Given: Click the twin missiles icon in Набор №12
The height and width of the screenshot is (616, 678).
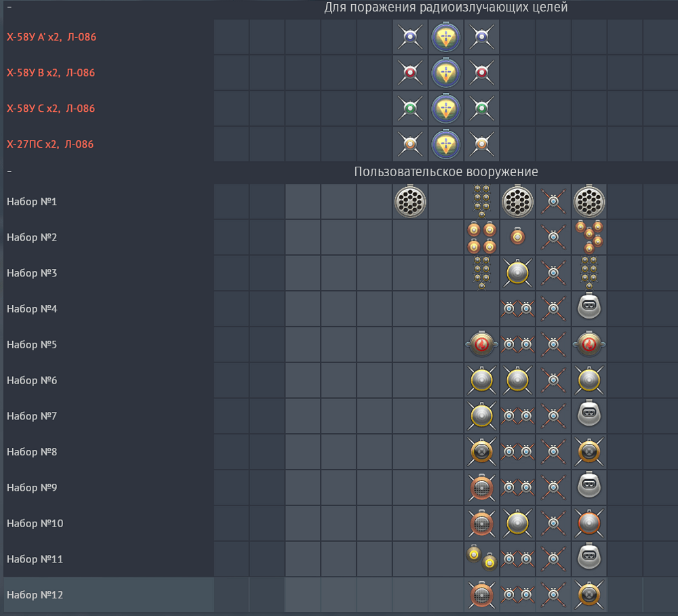Looking at the screenshot, I should (517, 595).
